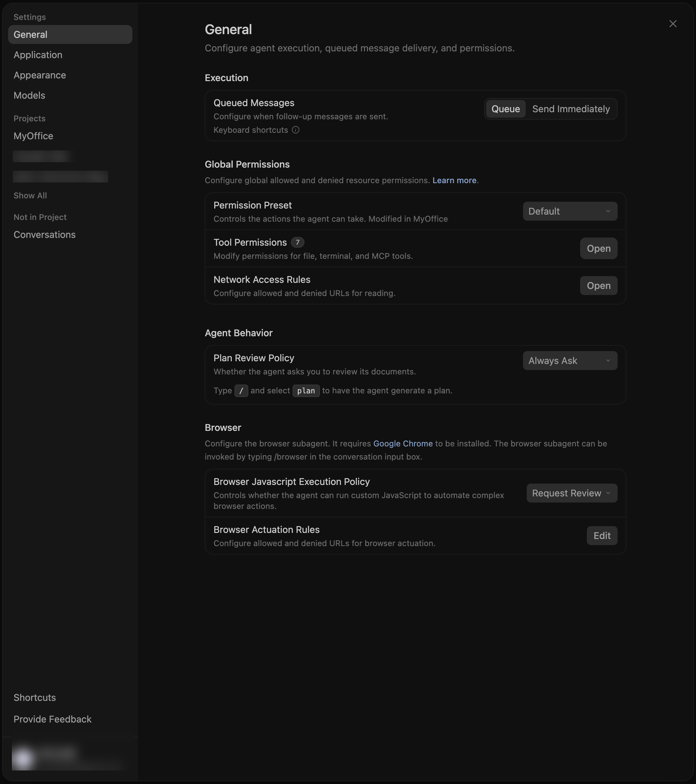696x784 pixels.
Task: Open Shortcuts from the sidebar
Action: (x=35, y=698)
